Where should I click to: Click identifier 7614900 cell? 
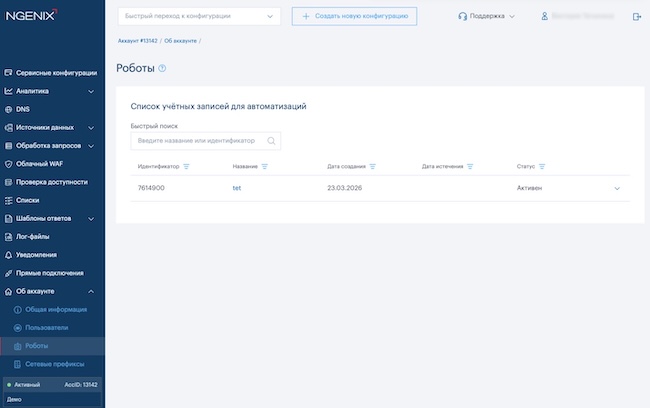(151, 188)
